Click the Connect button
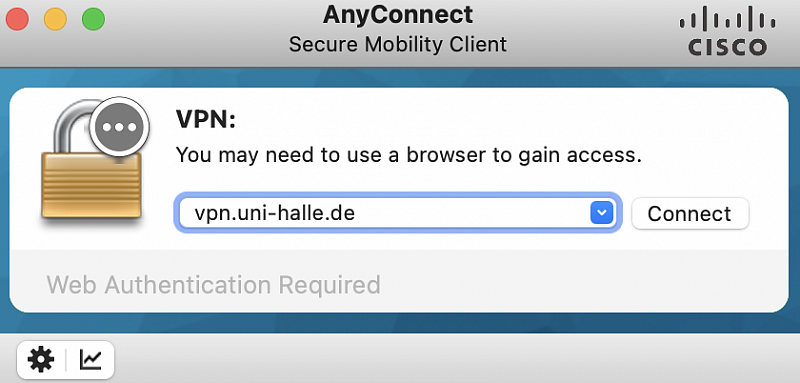This screenshot has height=383, width=800. click(x=690, y=213)
